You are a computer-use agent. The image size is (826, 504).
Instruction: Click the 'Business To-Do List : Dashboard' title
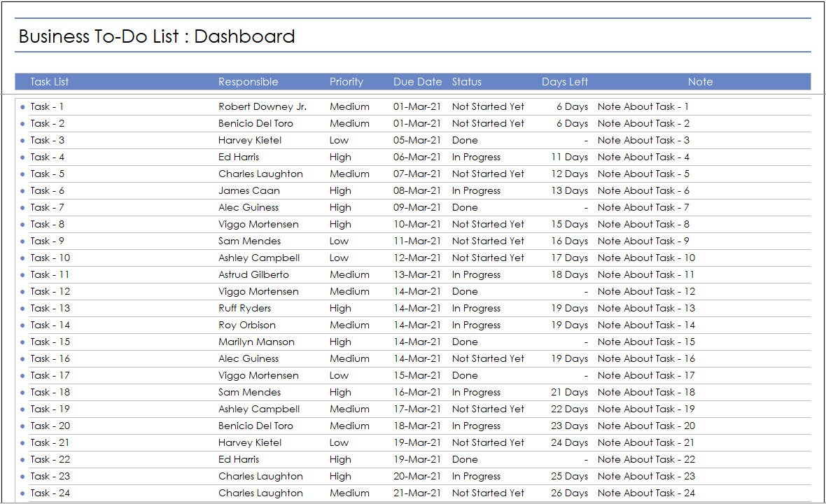click(157, 36)
